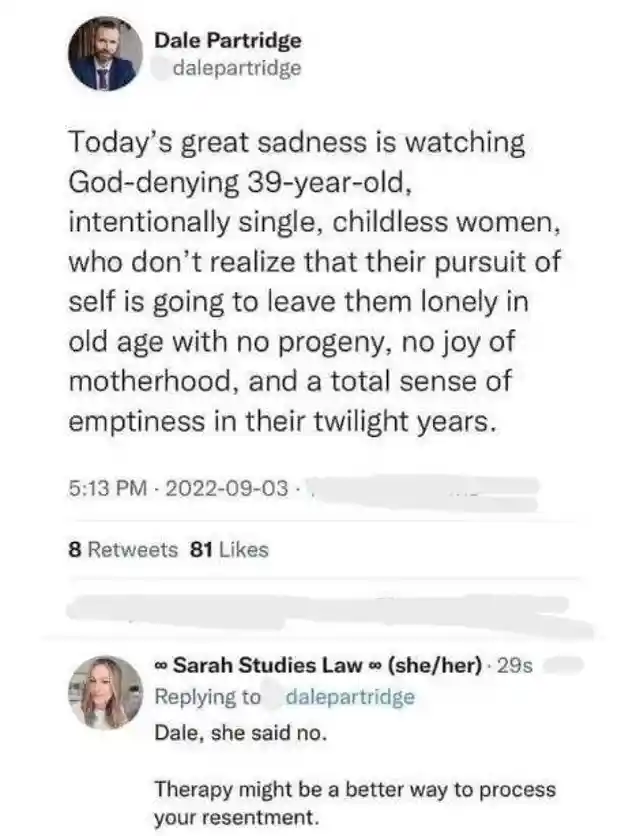Click the (she/her) pronoun label
The width and height of the screenshot is (640, 836).
click(x=434, y=665)
